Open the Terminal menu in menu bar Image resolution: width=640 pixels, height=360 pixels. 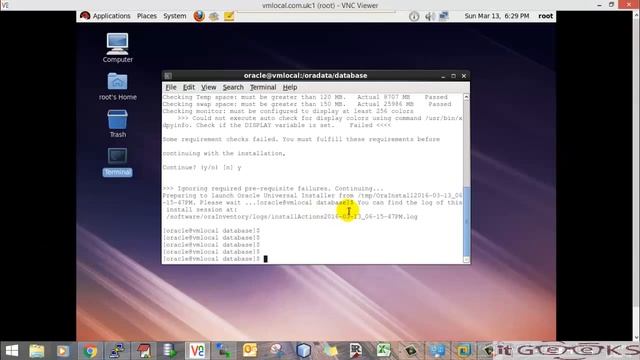click(x=263, y=87)
